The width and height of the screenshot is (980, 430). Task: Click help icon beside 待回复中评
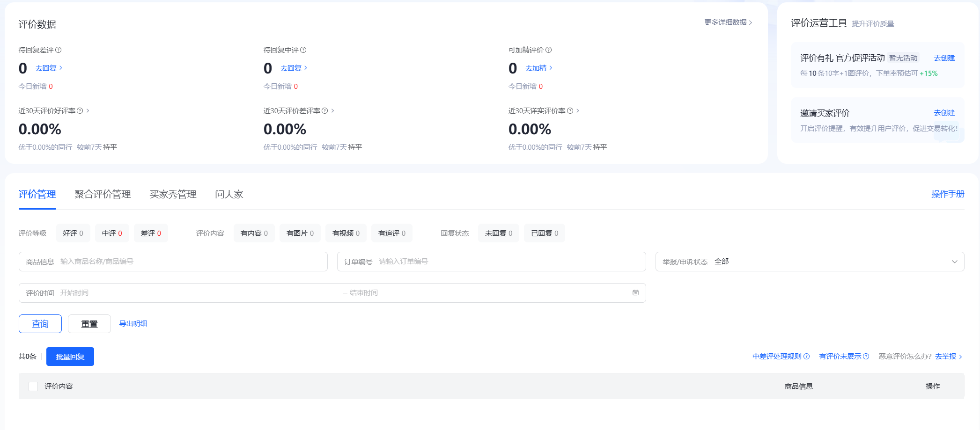click(x=303, y=50)
